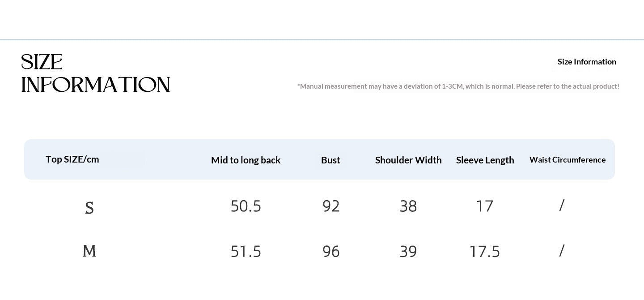Click the Bust column header

coord(330,160)
